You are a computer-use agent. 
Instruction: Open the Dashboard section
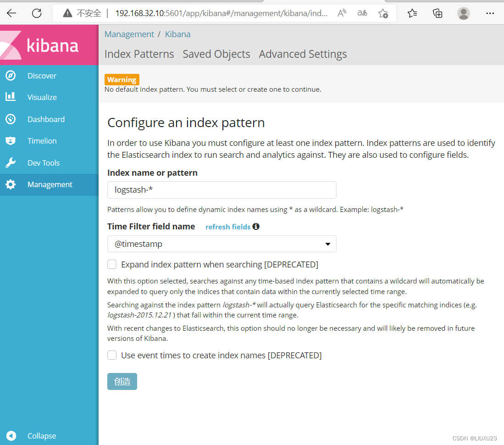click(46, 119)
